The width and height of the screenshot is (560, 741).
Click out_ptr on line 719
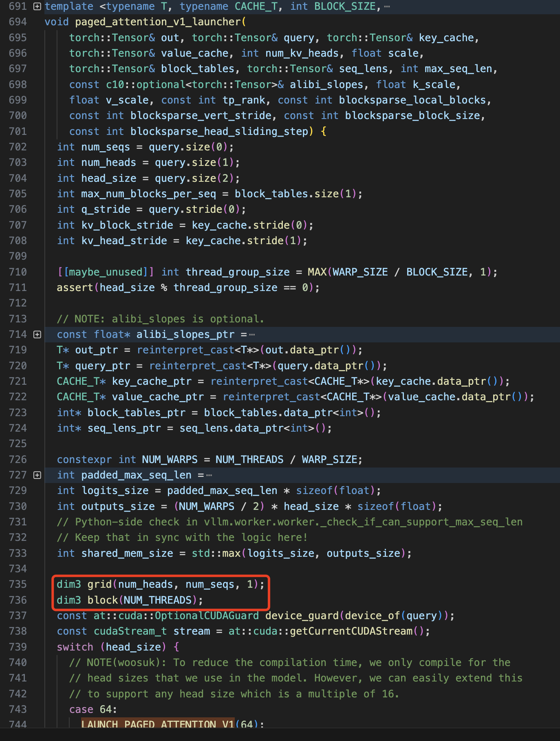[x=96, y=350]
